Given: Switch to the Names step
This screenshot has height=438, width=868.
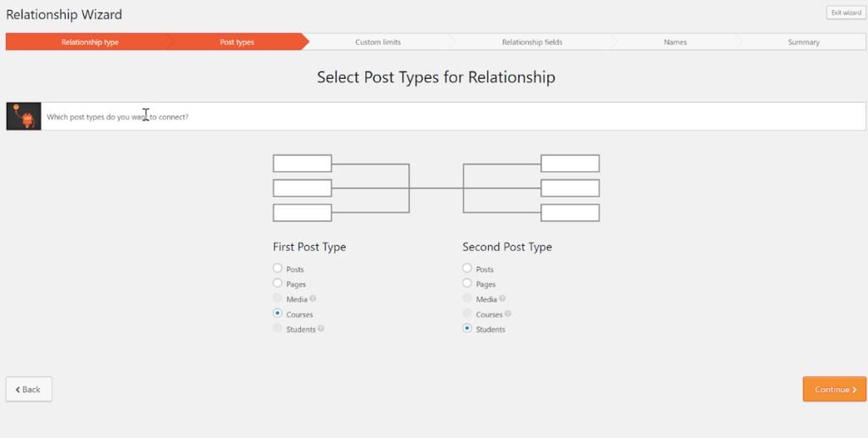Looking at the screenshot, I should (676, 42).
